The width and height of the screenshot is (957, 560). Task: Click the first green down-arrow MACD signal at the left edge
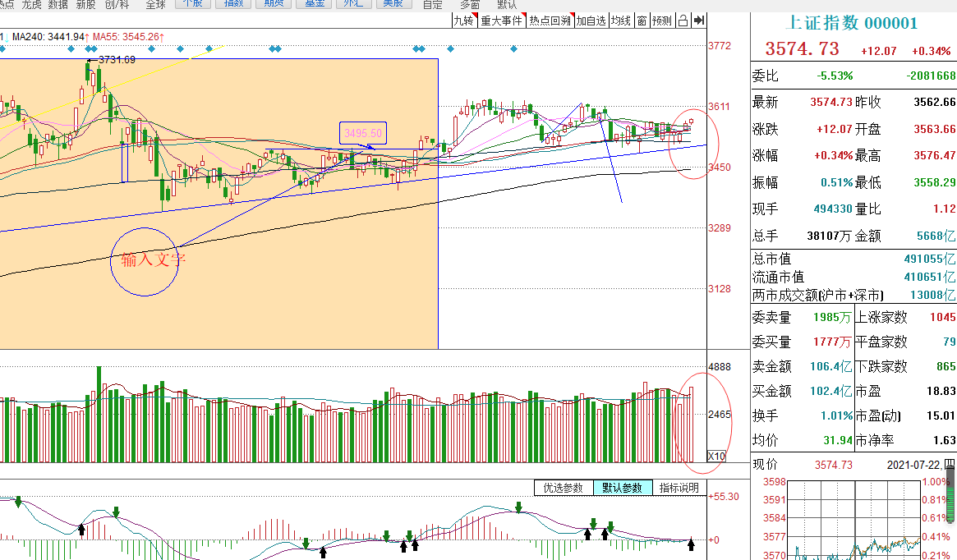(18, 502)
